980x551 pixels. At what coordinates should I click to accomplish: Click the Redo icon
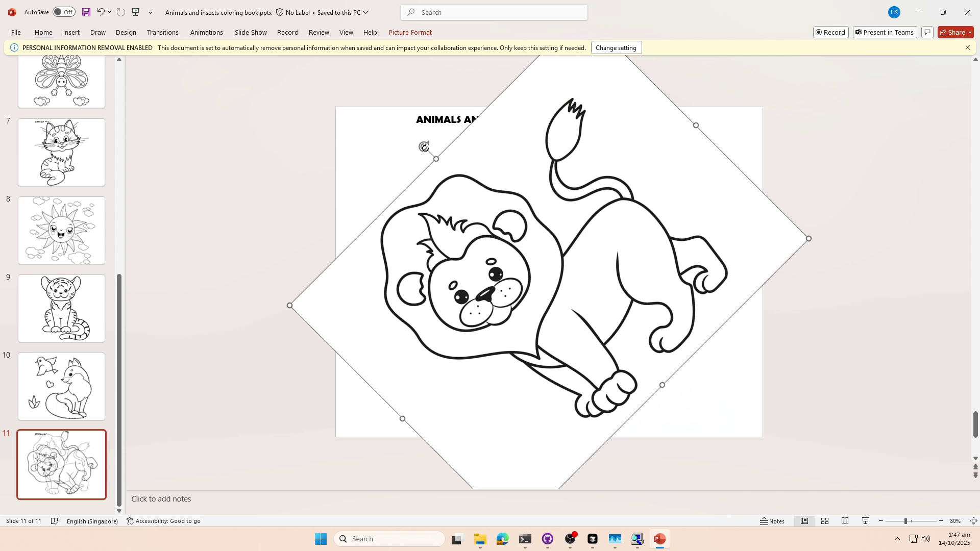pos(121,12)
